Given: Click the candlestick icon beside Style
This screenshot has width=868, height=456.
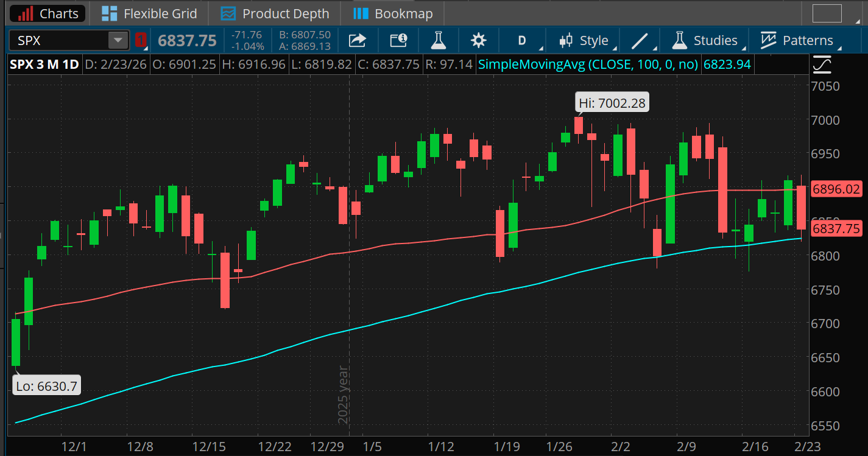Looking at the screenshot, I should [566, 40].
